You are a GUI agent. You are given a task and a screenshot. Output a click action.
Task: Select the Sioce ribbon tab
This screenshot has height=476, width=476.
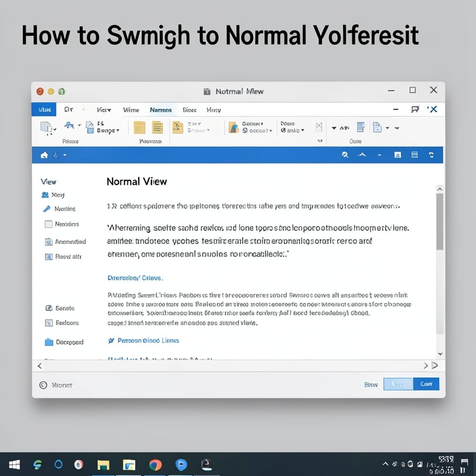190,110
